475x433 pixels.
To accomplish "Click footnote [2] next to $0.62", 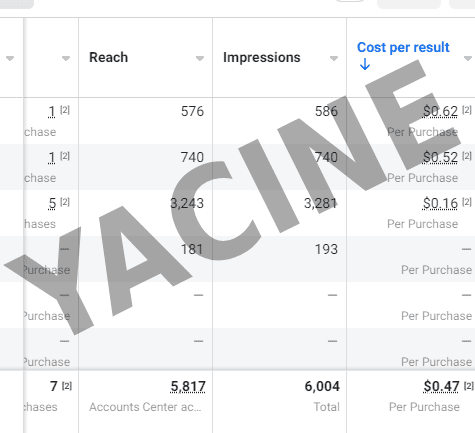I will pos(467,110).
